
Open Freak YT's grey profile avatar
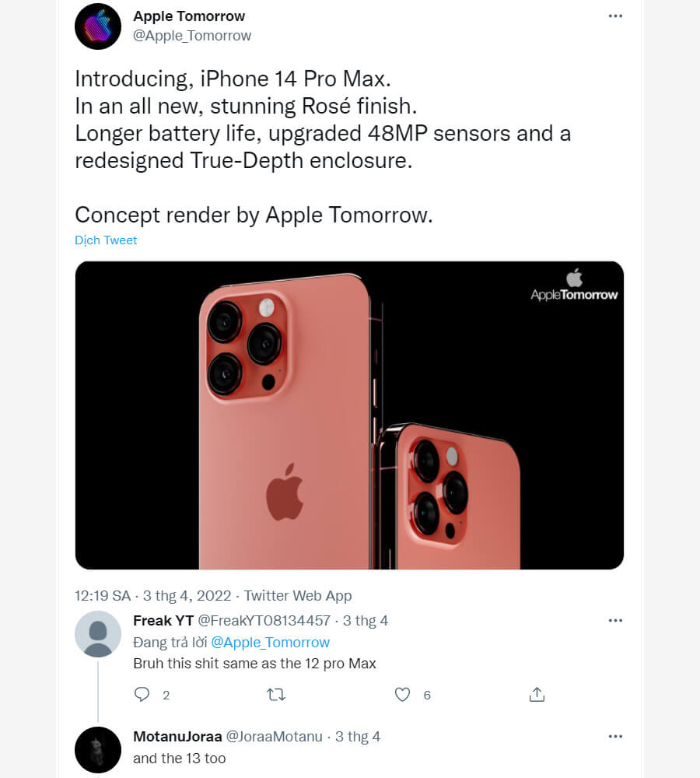point(98,634)
